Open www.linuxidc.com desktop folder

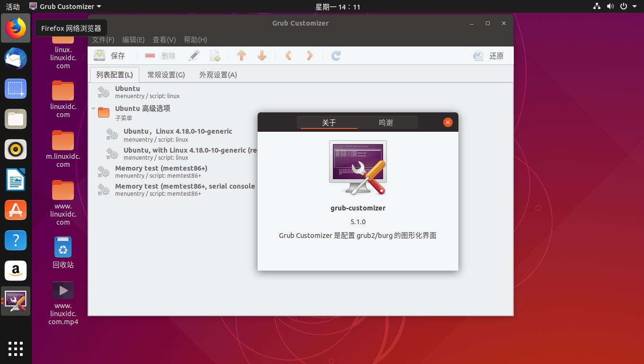click(x=63, y=202)
